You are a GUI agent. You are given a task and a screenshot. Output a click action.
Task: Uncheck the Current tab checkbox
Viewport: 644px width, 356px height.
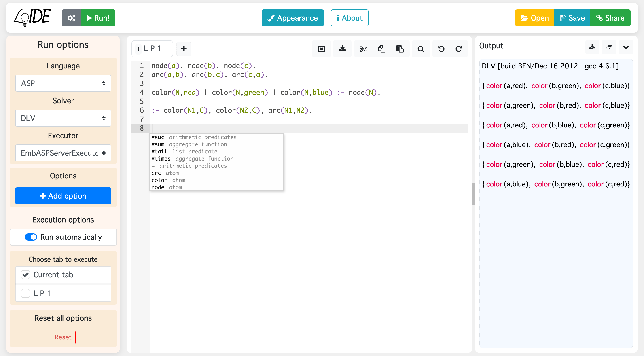click(x=25, y=275)
